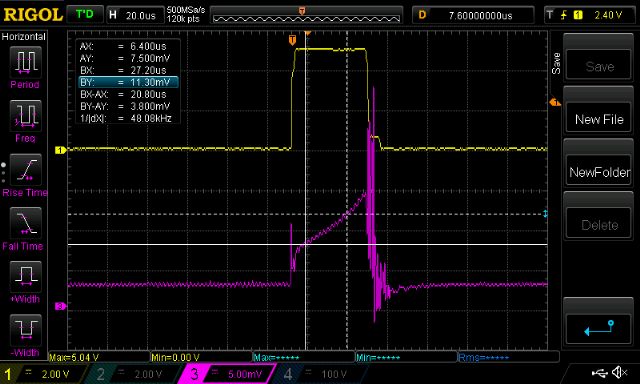Click the return arrow back button
640x384 pixels.
(x=599, y=328)
